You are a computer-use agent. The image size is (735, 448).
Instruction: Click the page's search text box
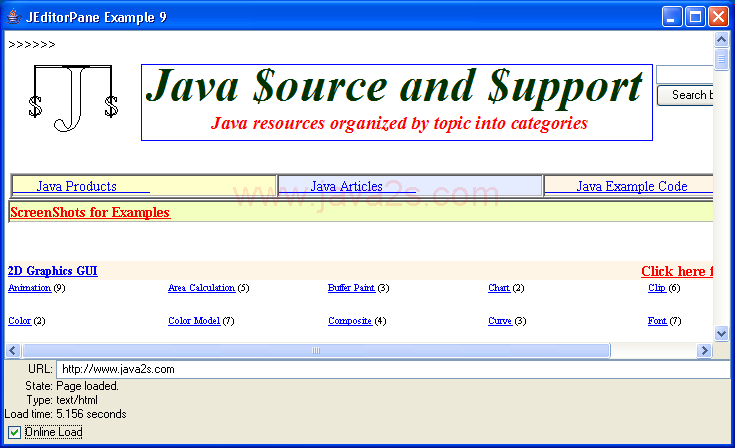tap(685, 75)
